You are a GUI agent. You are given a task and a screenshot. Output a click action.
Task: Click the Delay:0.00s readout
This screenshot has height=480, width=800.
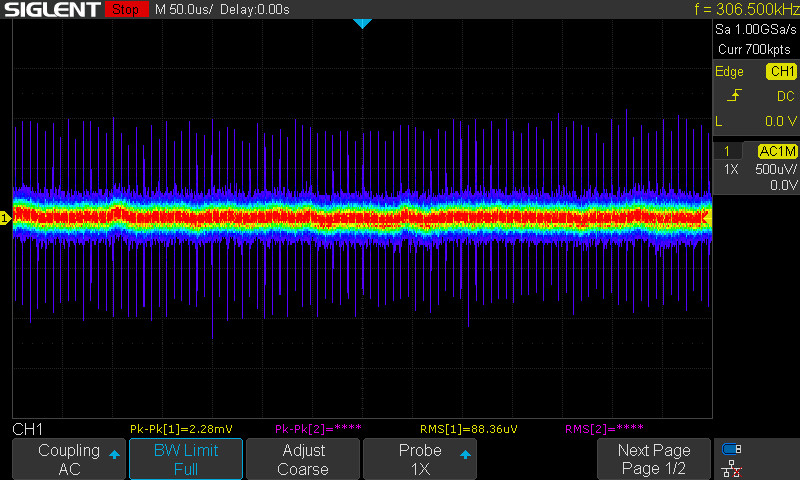(x=255, y=9)
